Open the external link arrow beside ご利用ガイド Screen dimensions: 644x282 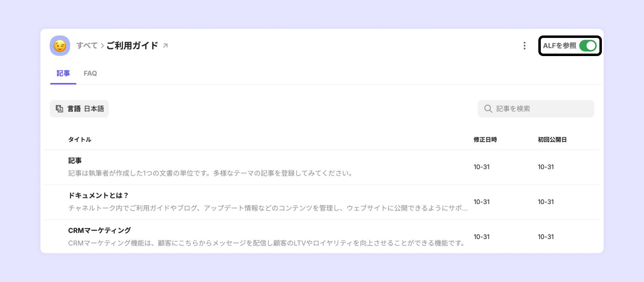pos(165,46)
